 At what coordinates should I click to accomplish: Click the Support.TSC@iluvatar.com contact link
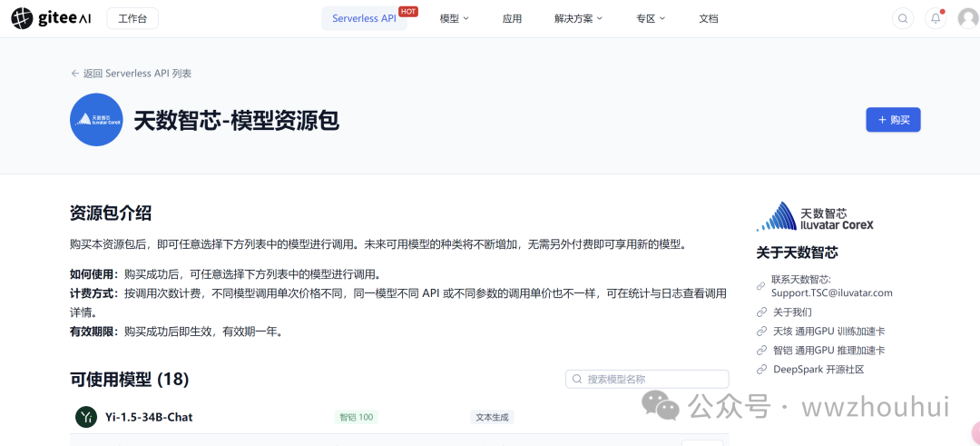click(x=832, y=292)
